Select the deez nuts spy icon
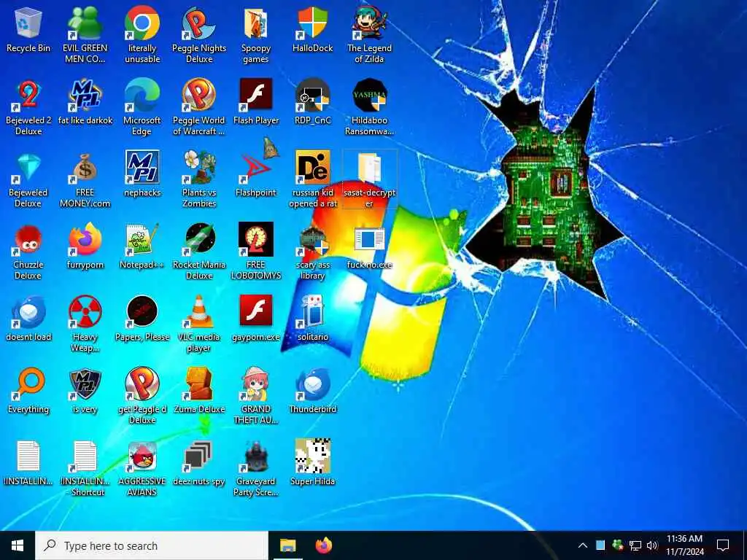The image size is (747, 560). click(x=198, y=463)
